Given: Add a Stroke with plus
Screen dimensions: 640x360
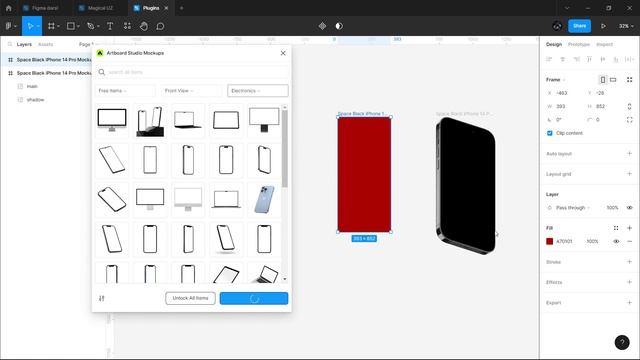Looking at the screenshot, I should (x=629, y=262).
